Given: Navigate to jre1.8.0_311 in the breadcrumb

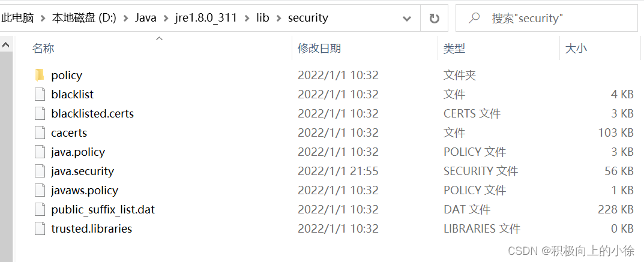Looking at the screenshot, I should point(206,17).
